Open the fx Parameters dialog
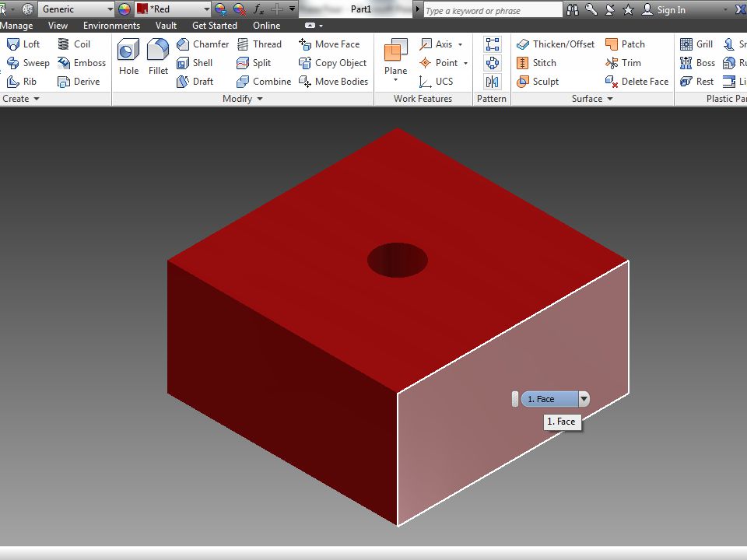 point(258,9)
